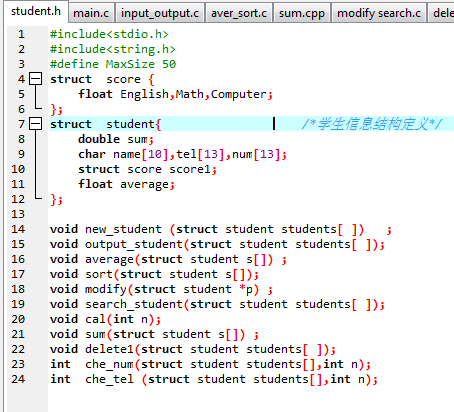Click the Chinese comment 学生信息结构定义

click(372, 124)
